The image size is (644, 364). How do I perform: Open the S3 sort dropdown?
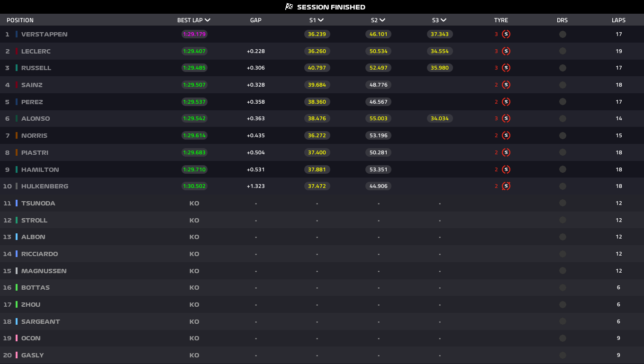coord(444,20)
